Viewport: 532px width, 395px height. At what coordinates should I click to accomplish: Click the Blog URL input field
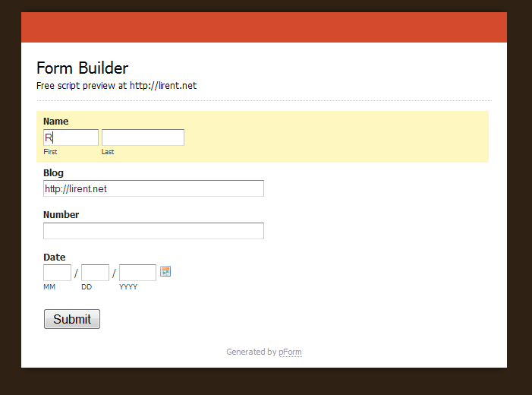click(x=153, y=188)
